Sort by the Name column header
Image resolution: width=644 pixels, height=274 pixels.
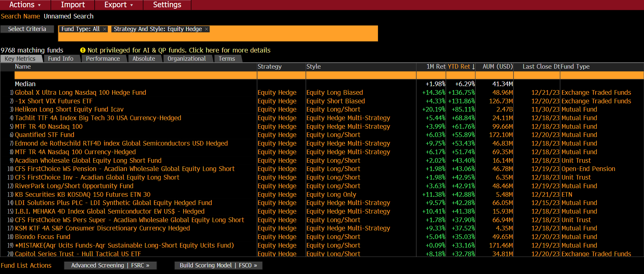point(23,67)
